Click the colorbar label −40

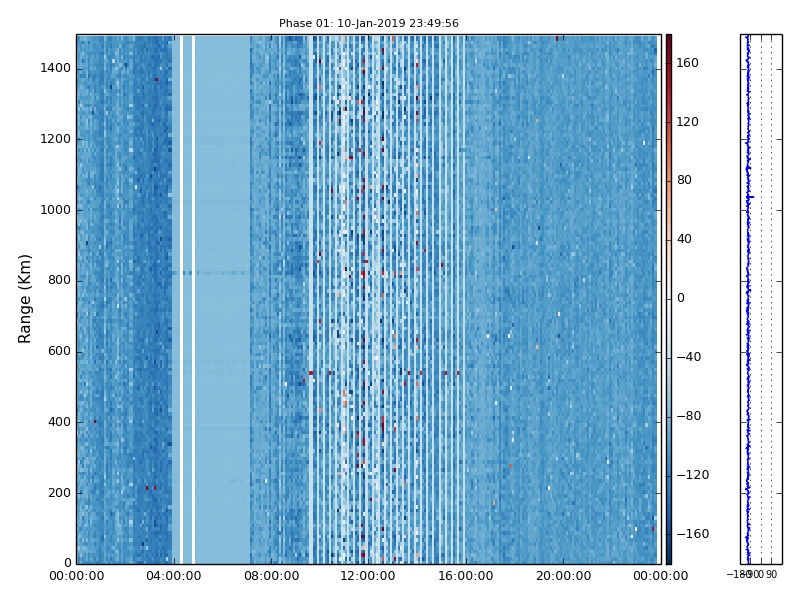[689, 357]
